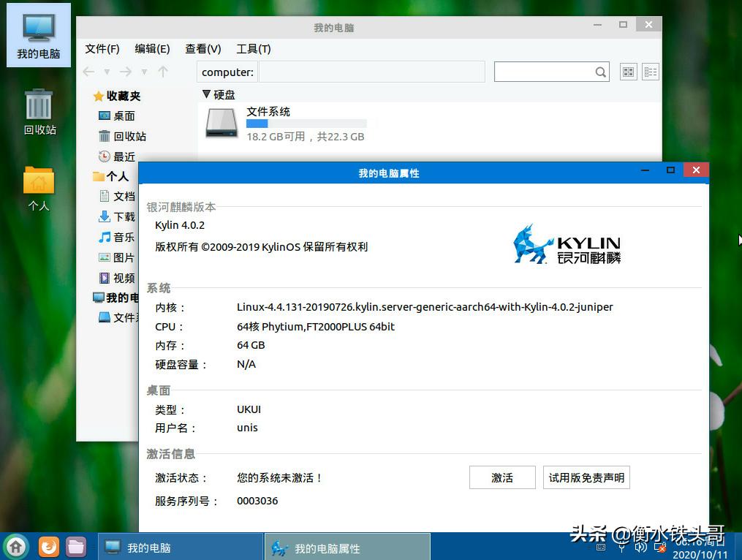Click the search magnifier icon
The image size is (742, 560).
point(600,72)
